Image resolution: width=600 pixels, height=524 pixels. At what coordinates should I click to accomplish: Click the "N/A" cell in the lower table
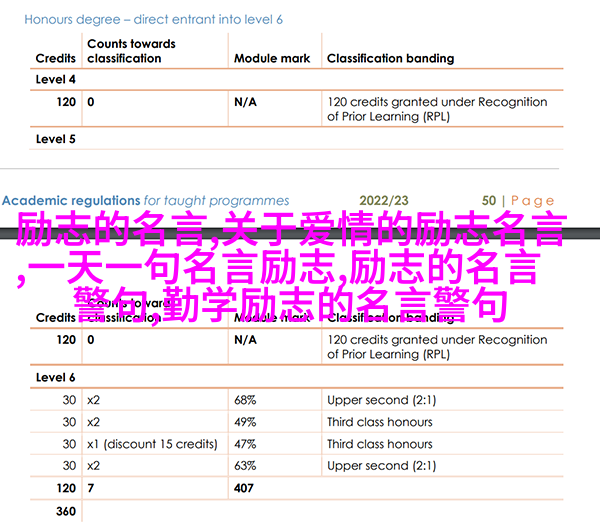coord(245,340)
